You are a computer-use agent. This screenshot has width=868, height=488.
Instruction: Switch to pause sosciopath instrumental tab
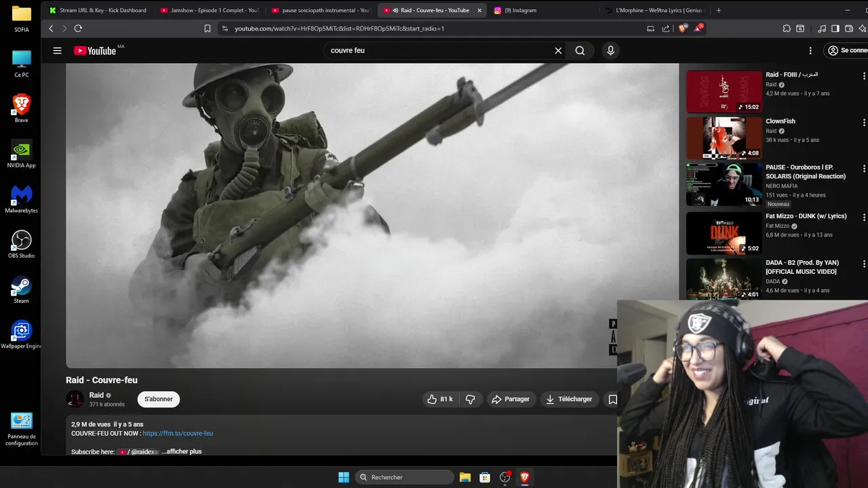(321, 10)
